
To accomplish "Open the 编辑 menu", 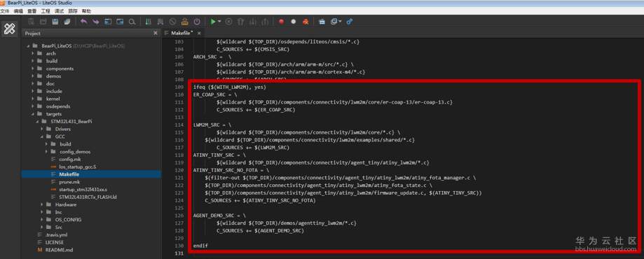I will 18,11.
